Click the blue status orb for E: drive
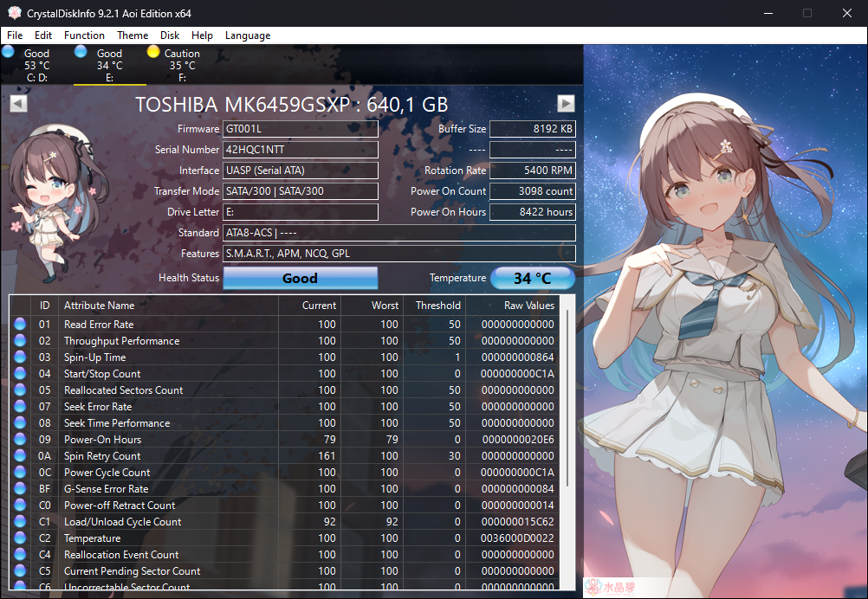Screen dimensions: 868x599 click(x=81, y=52)
